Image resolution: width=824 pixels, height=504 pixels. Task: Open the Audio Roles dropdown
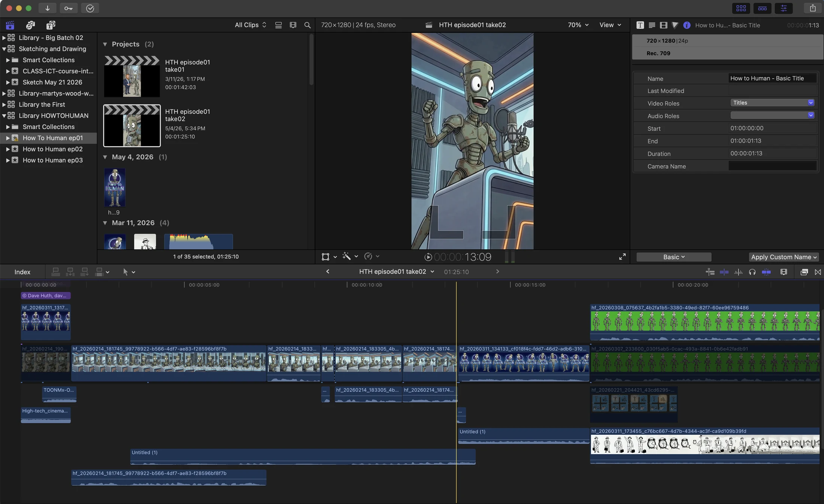(x=772, y=115)
